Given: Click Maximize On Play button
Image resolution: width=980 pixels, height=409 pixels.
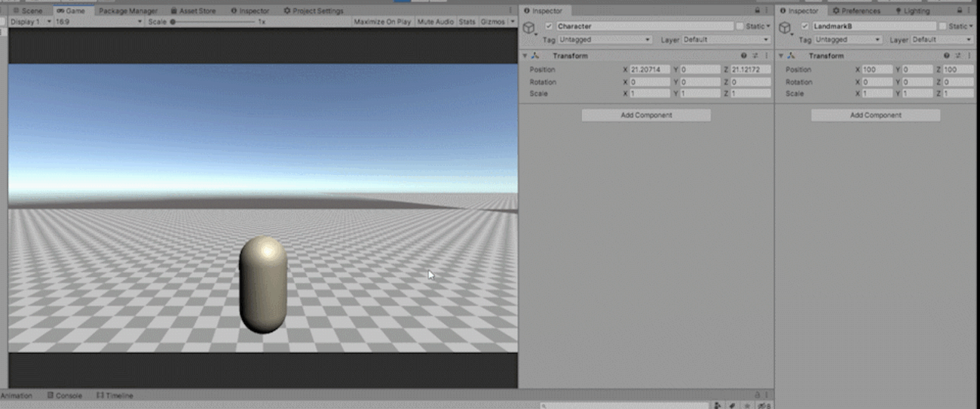Looking at the screenshot, I should coord(382,22).
